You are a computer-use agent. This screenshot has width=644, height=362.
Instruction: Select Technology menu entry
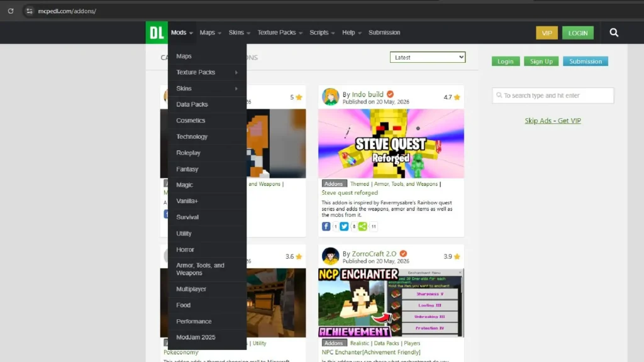(x=207, y=136)
